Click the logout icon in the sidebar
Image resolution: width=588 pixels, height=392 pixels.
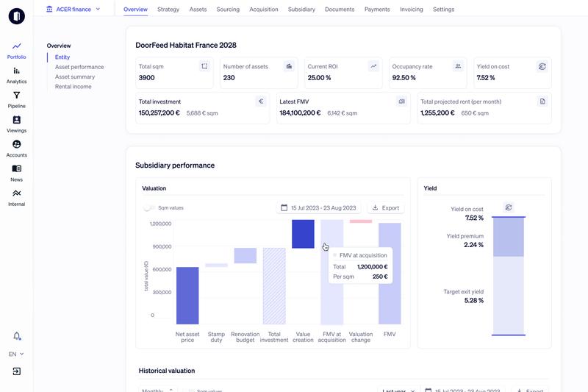pos(16,371)
